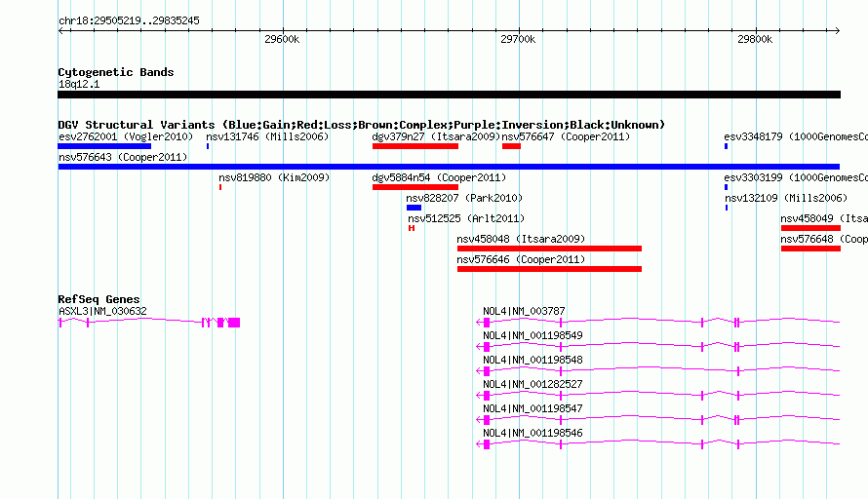The height and width of the screenshot is (499, 868).
Task: Click the red nsv458049 loss bar
Action: (x=810, y=228)
